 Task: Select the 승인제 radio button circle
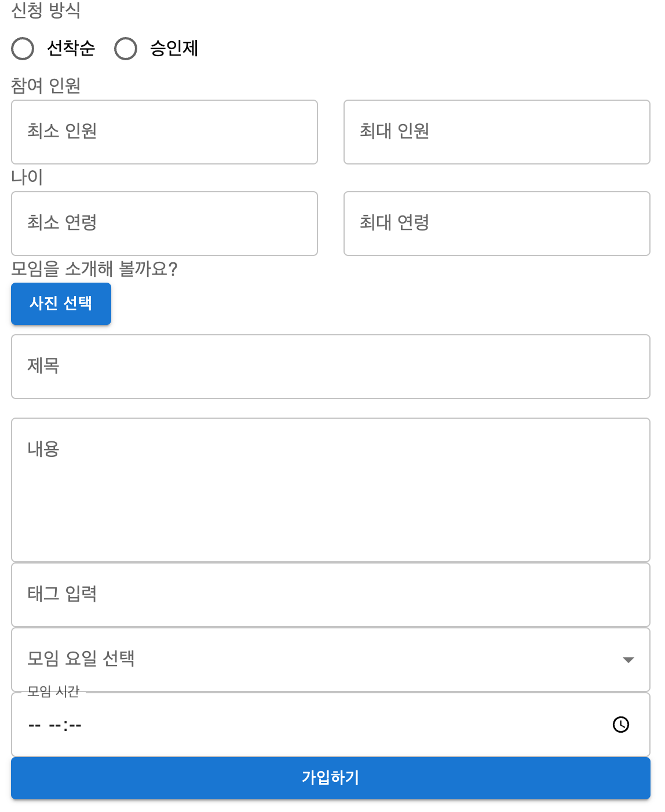point(126,49)
